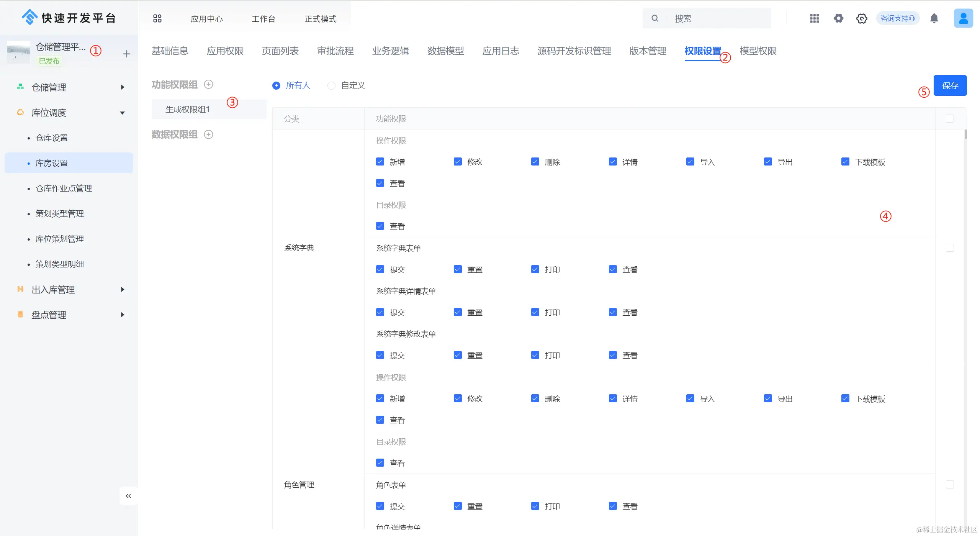Click the notification bell icon
Viewport: 980px width, 536px height.
point(934,18)
